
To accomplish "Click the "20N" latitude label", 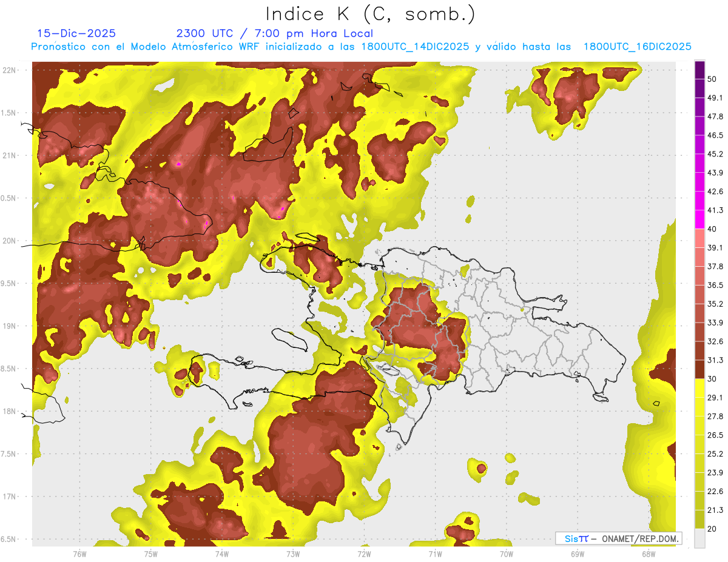I will click(9, 241).
